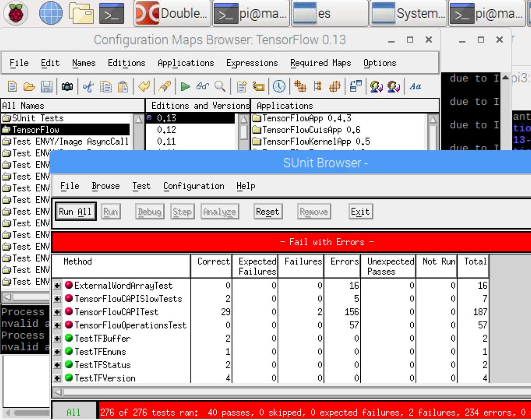
Task: Click the 156 errors cell
Action: pyautogui.click(x=342, y=312)
